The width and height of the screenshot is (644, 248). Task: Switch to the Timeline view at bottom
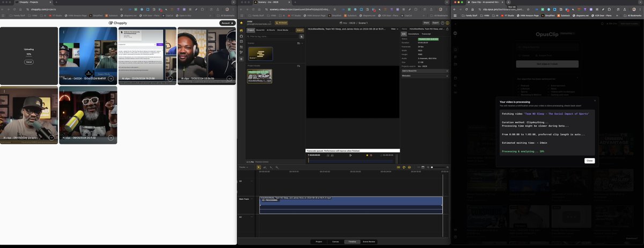[x=352, y=242]
